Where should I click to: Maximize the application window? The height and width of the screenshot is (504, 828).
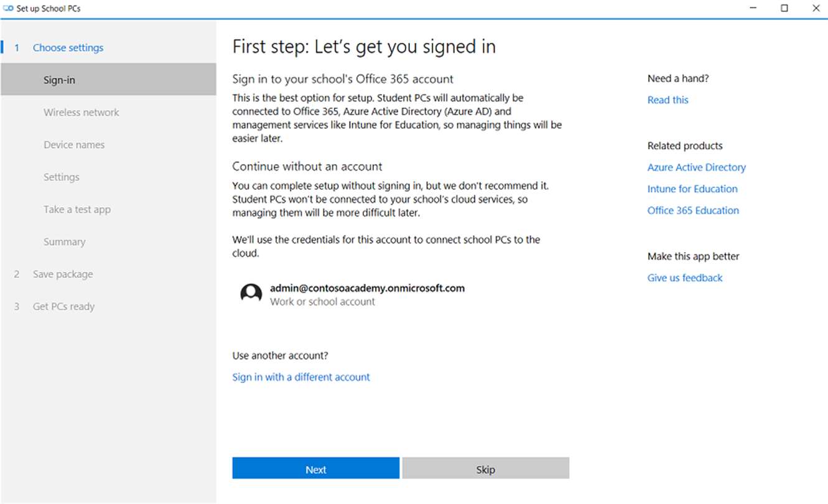point(784,9)
